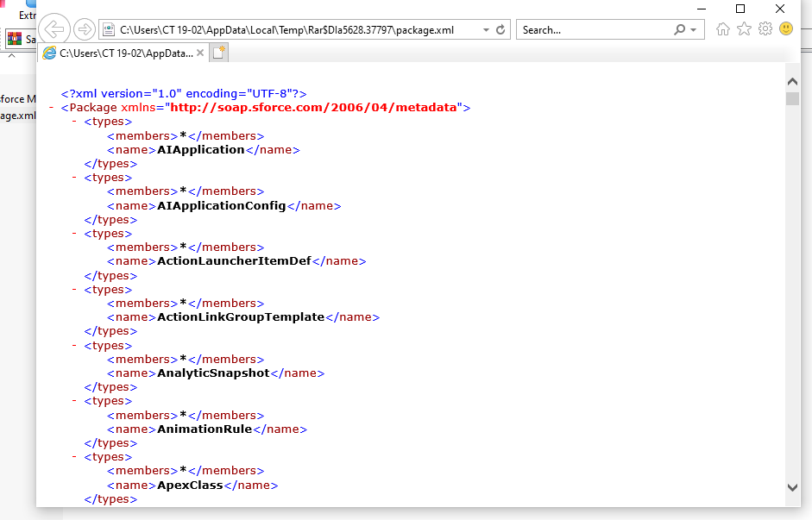Screen dimensions: 812x520
Task: Collapse the Package root element
Action: 51,108
